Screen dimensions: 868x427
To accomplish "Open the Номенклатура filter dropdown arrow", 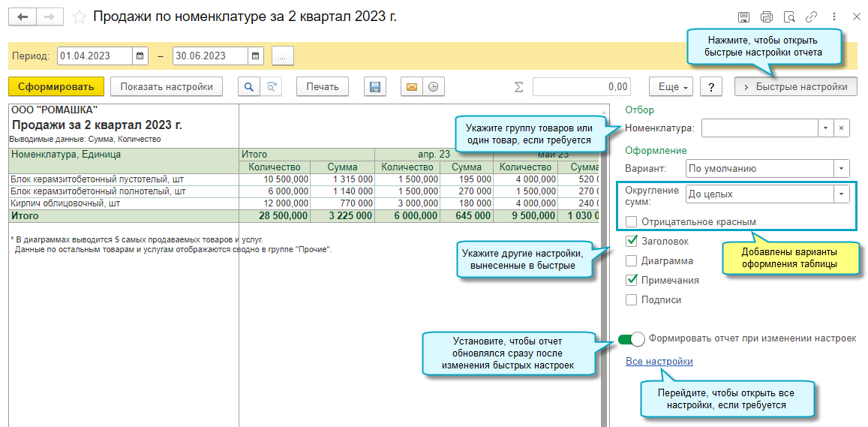I will click(x=825, y=128).
